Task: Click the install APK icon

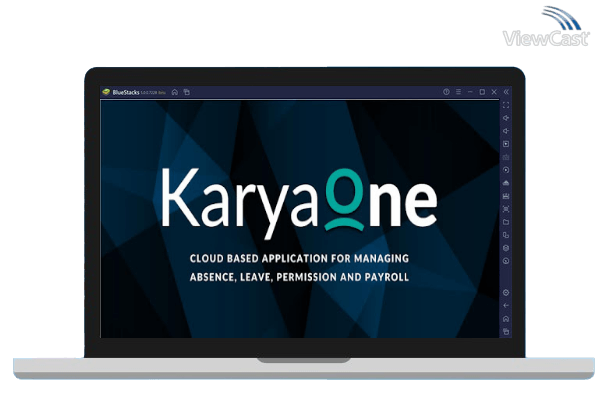Action: click(506, 183)
